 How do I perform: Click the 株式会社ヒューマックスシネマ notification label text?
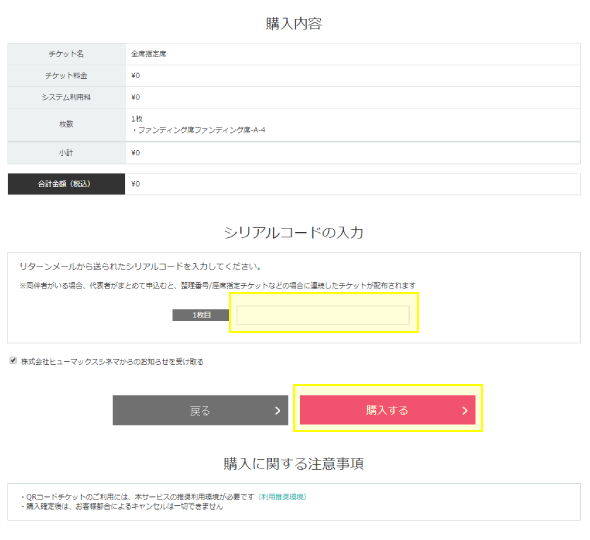[x=112, y=362]
